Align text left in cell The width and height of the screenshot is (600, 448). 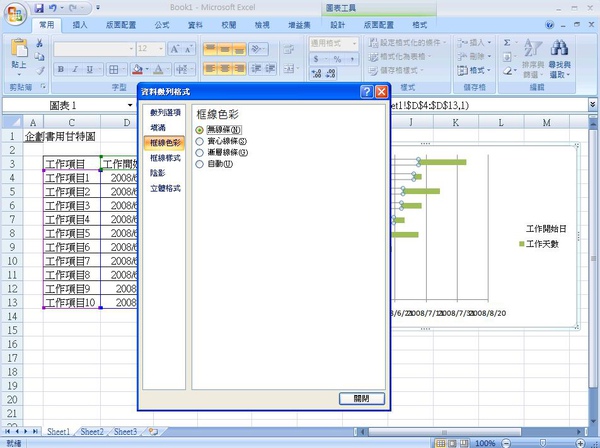(210, 69)
